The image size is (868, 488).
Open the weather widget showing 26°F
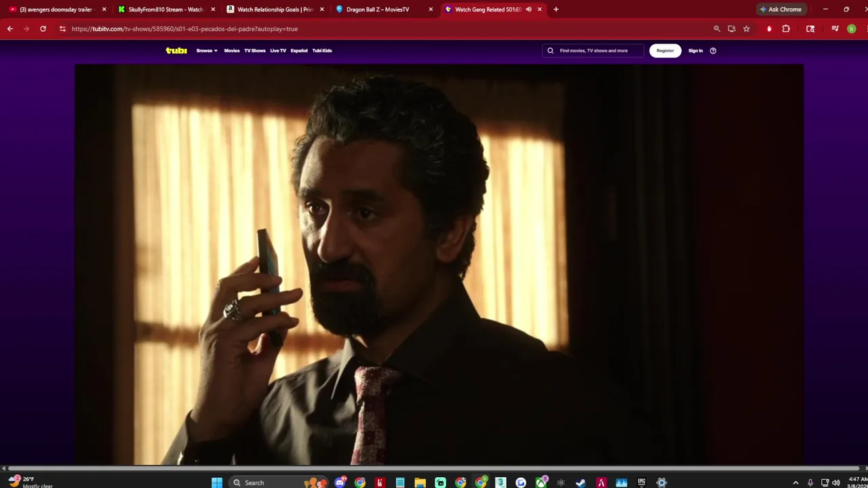click(31, 482)
